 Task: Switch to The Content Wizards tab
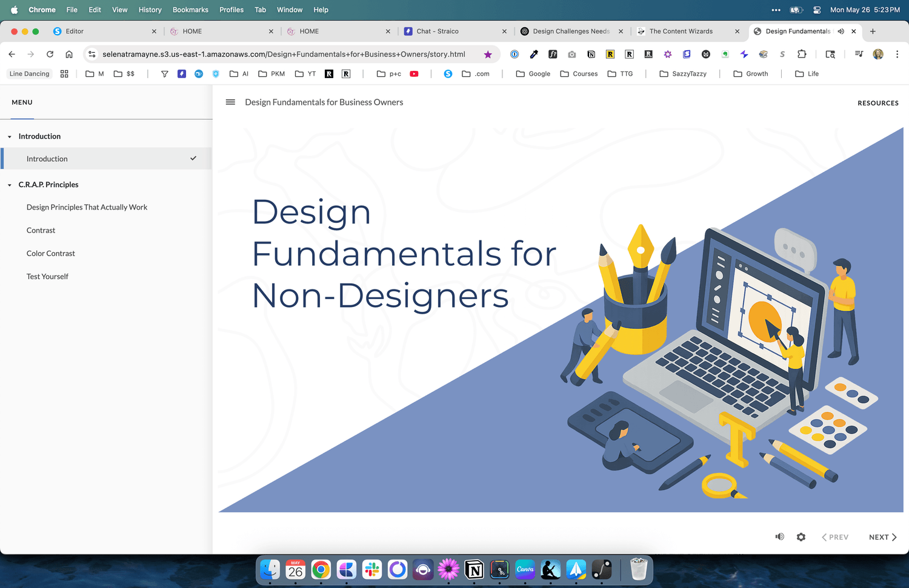(x=681, y=31)
